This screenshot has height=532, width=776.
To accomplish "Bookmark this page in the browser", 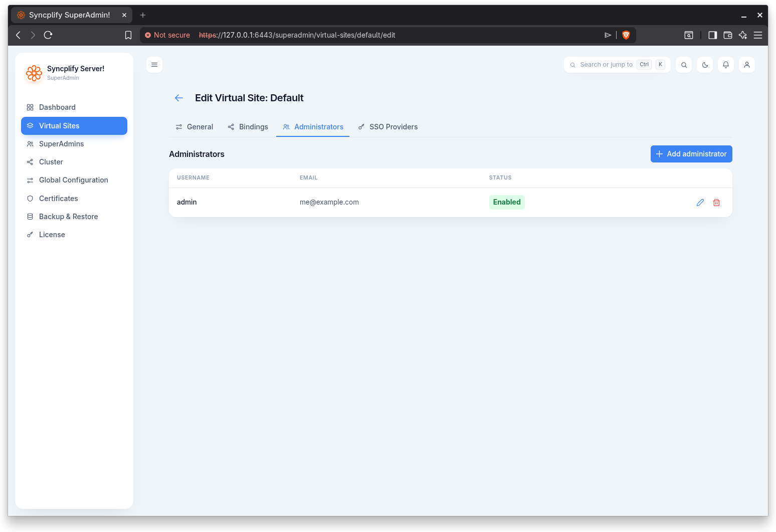I will [x=128, y=35].
